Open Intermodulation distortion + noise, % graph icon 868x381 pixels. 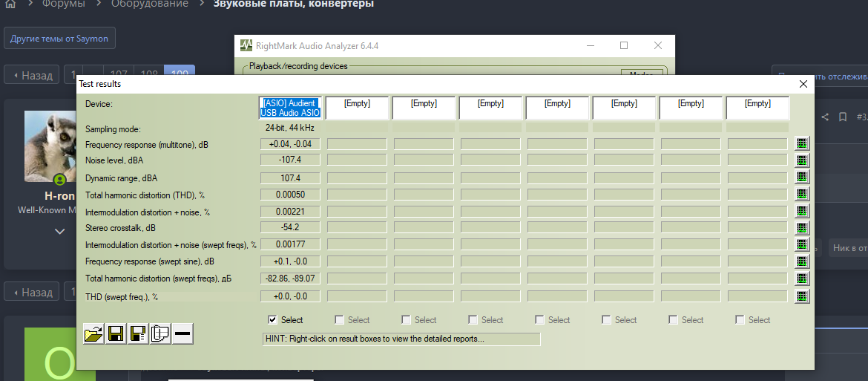(801, 211)
